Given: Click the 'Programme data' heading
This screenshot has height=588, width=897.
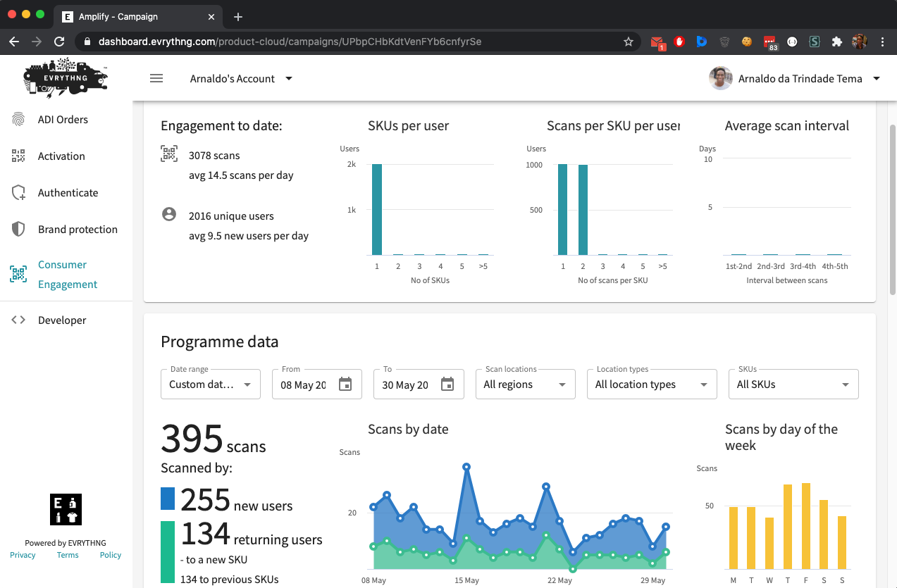Looking at the screenshot, I should (x=220, y=342).
